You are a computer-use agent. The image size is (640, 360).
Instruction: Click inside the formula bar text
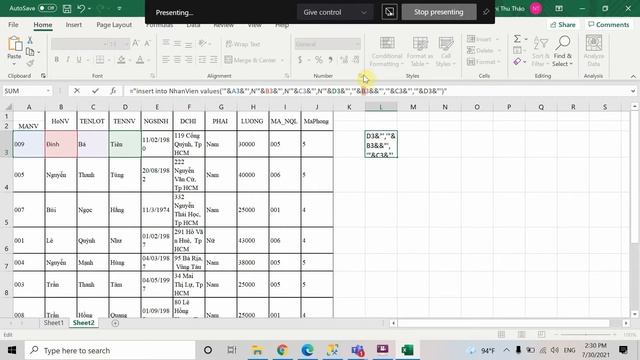tap(288, 91)
